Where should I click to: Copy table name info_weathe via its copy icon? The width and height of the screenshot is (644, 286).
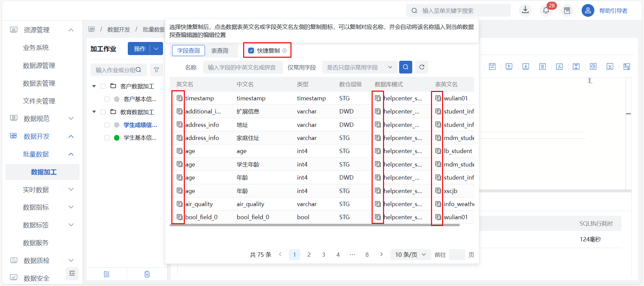tap(438, 204)
